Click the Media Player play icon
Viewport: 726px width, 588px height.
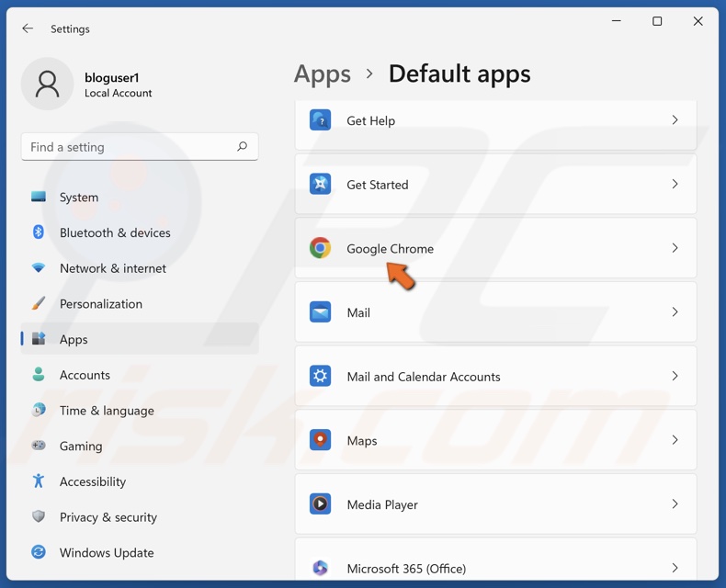pos(320,503)
